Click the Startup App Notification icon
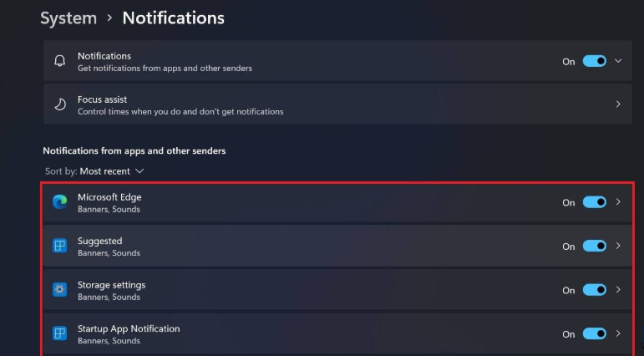 pyautogui.click(x=59, y=334)
